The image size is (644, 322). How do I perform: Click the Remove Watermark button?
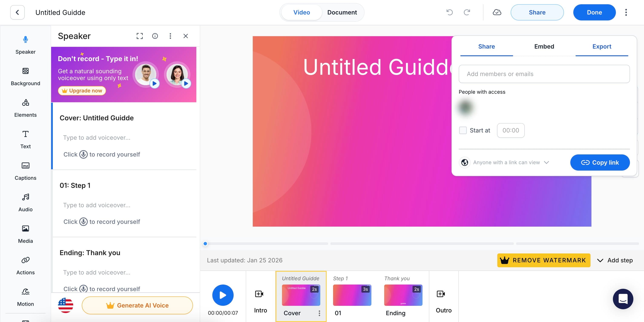pyautogui.click(x=543, y=260)
